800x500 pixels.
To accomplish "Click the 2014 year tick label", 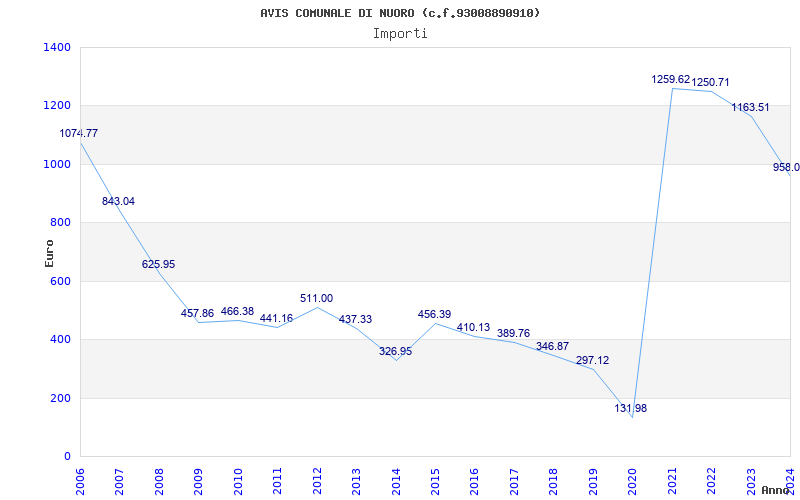I will click(x=396, y=480).
